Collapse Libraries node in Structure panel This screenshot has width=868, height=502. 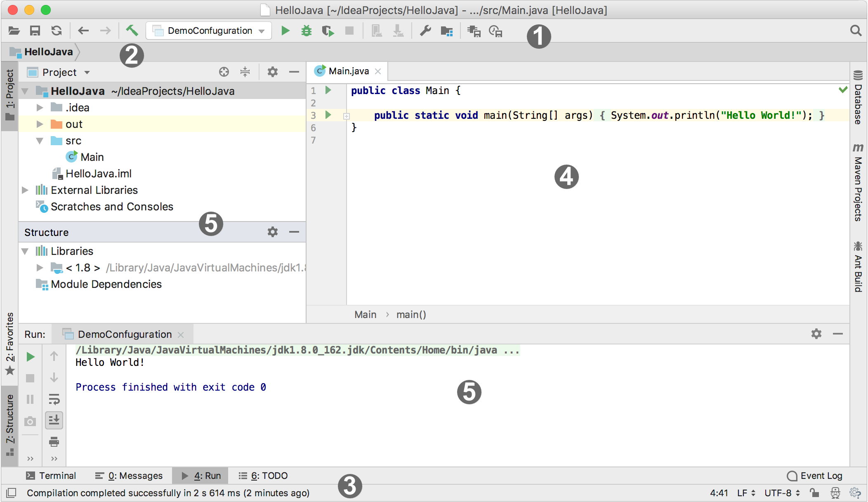[25, 251]
